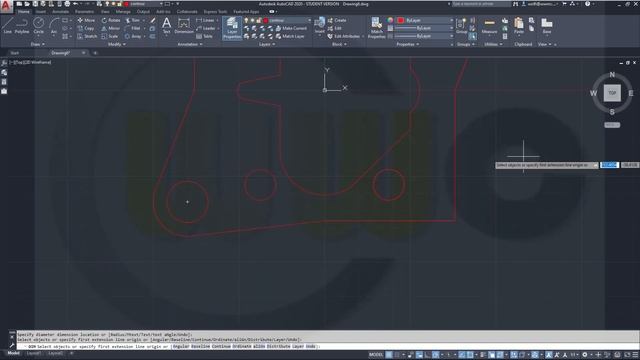Open the Insert ribbon tab
The height and width of the screenshot is (360, 640).
pos(41,12)
